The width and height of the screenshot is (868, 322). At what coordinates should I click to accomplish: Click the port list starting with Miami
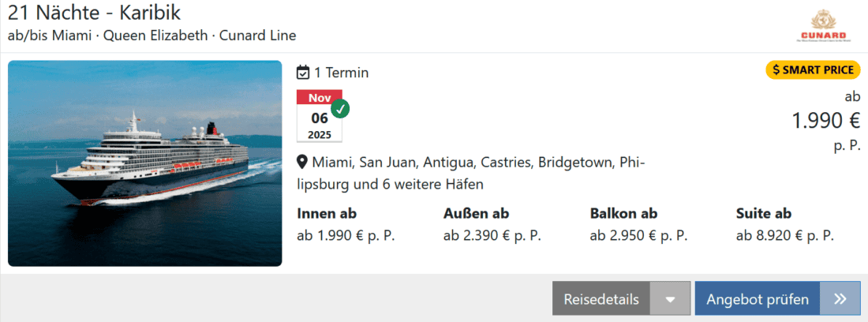pos(471,173)
